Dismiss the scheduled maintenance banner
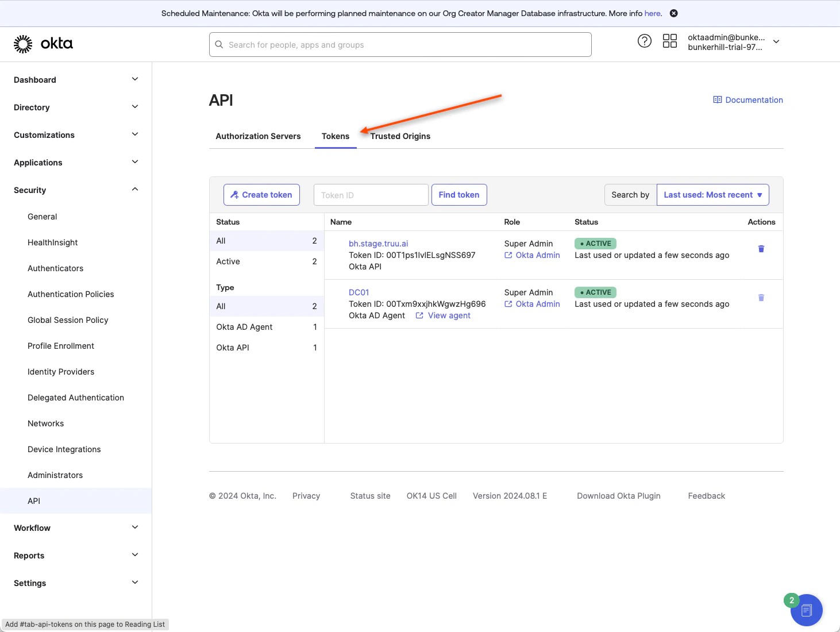840x632 pixels. pos(674,13)
